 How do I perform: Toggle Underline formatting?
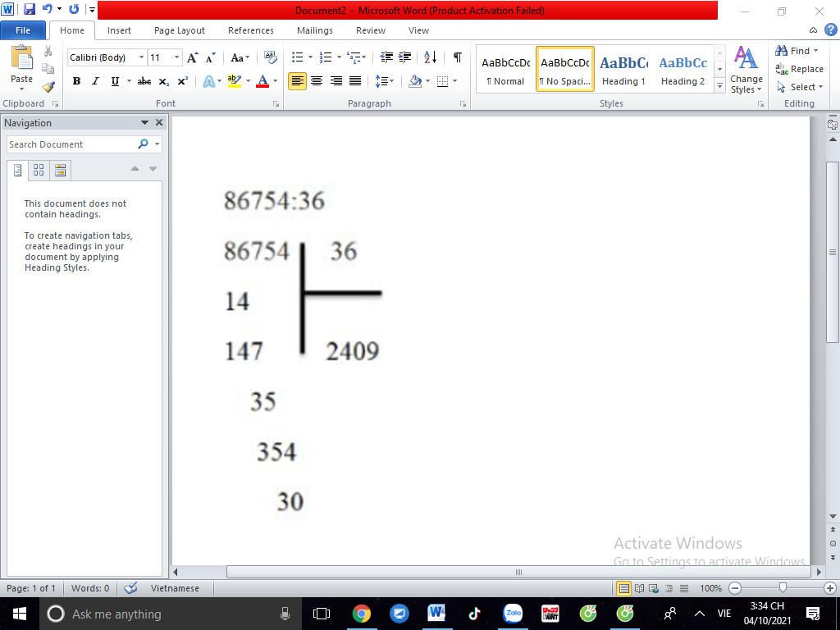point(115,81)
